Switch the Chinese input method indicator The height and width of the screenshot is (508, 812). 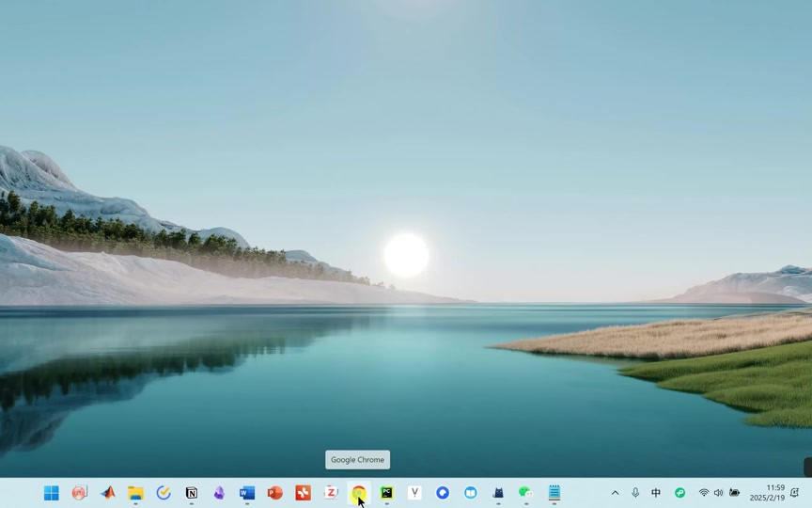(656, 493)
